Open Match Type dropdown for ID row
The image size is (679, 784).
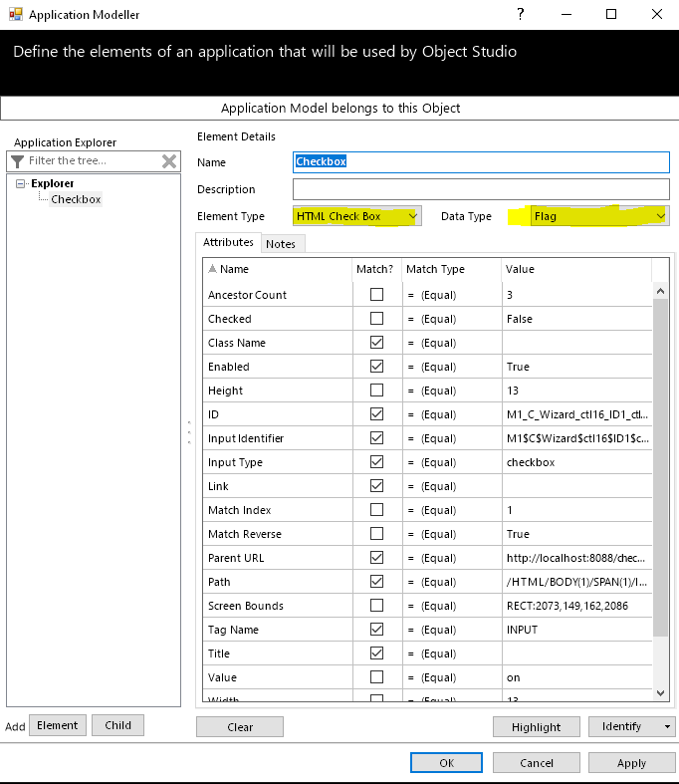[452, 414]
